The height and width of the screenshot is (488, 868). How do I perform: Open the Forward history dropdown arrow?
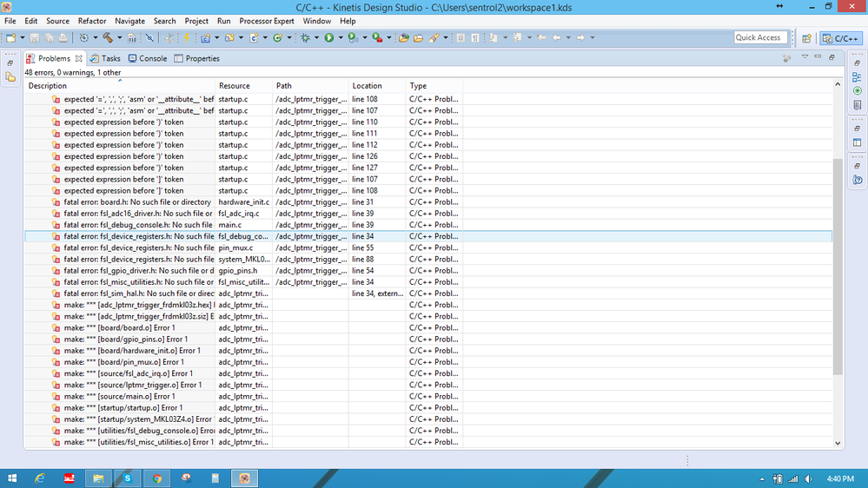click(x=592, y=37)
